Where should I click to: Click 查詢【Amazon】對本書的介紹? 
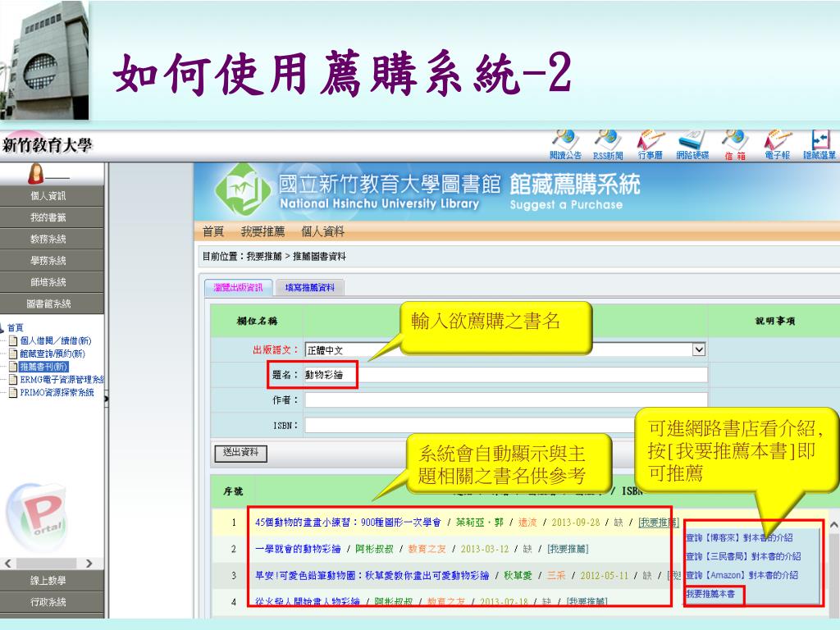(x=742, y=575)
